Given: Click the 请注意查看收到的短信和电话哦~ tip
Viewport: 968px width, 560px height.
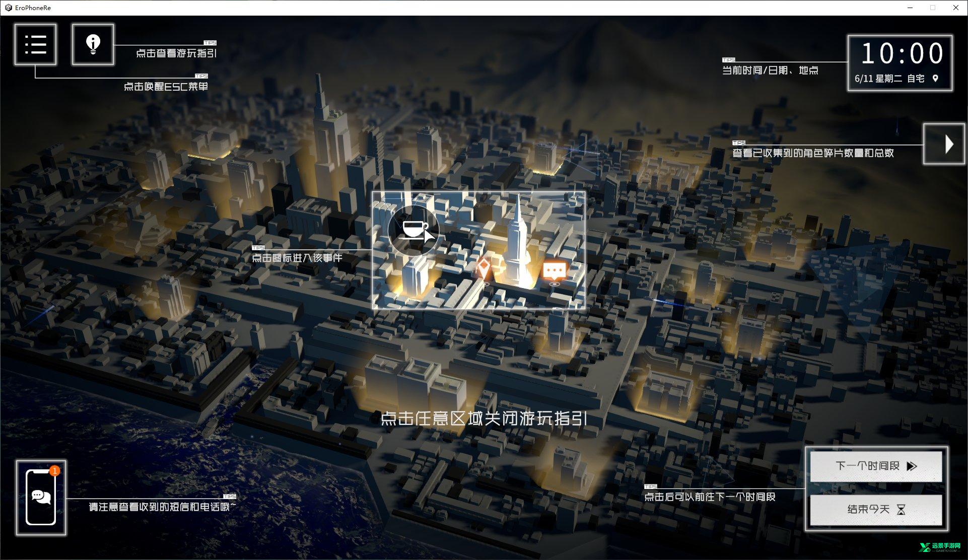Looking at the screenshot, I should (x=162, y=507).
